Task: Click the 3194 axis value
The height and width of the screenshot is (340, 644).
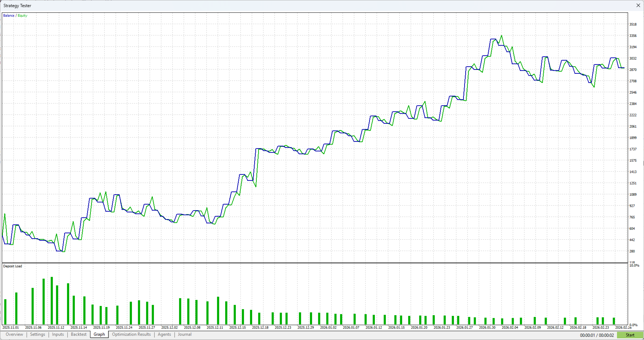Action: [633, 47]
